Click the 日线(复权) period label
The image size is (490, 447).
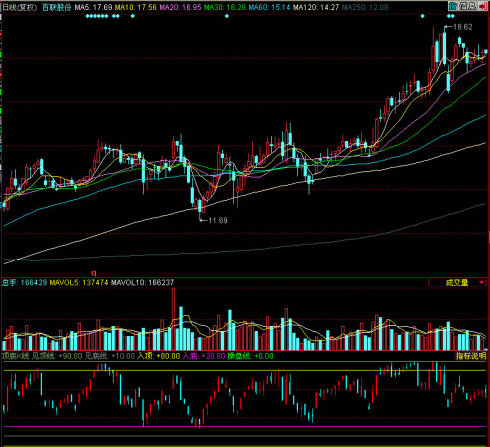20,7
